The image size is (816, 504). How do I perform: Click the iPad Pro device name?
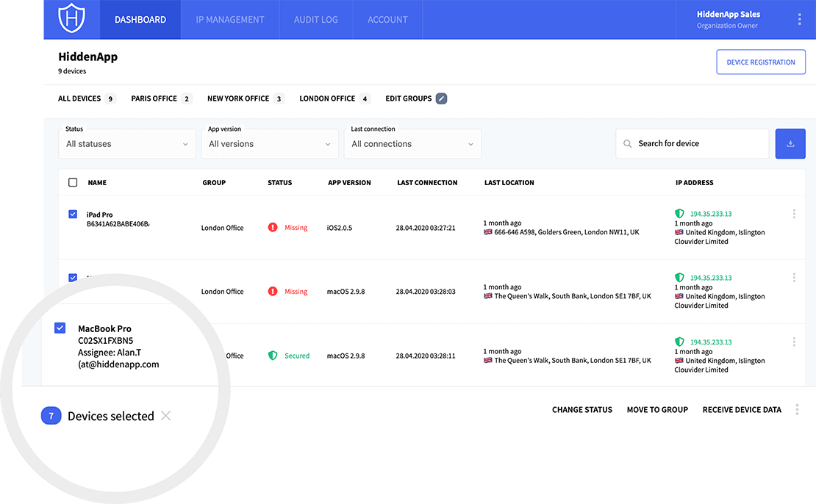(99, 215)
